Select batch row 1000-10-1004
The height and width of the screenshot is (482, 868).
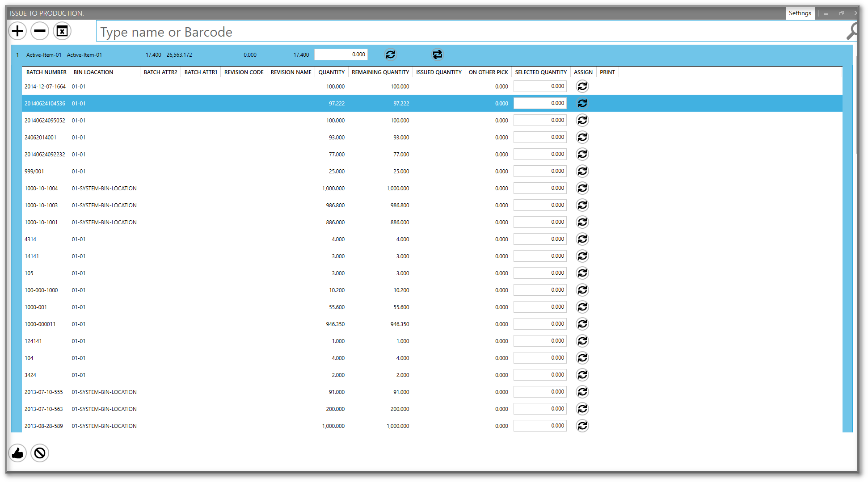[432, 188]
